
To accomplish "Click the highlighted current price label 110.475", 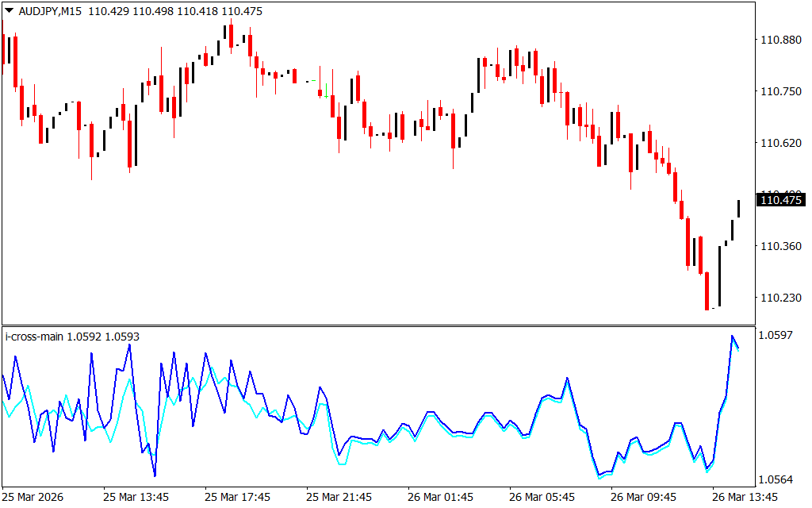I will coord(781,201).
